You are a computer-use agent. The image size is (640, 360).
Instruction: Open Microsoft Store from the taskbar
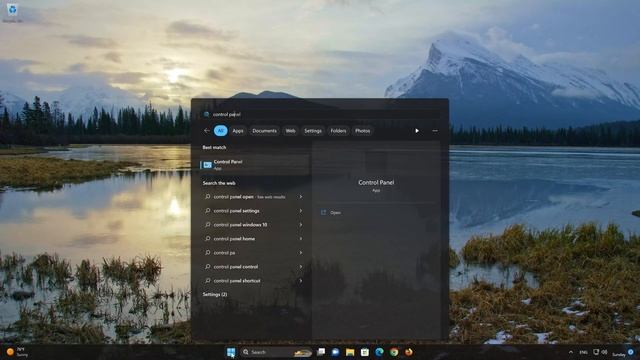(x=364, y=352)
